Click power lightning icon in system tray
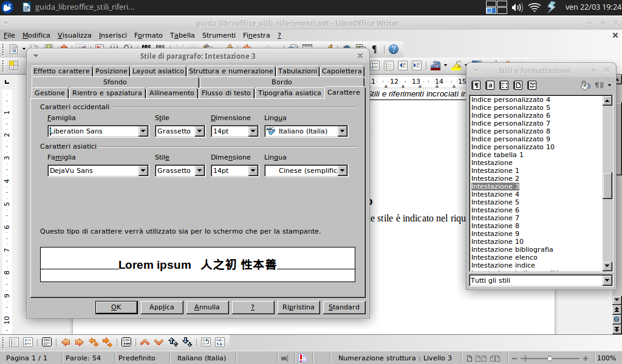This screenshot has height=364, width=622. click(x=552, y=7)
